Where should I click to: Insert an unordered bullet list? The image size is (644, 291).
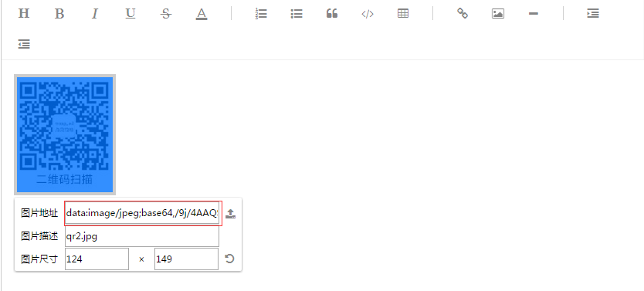pos(297,14)
